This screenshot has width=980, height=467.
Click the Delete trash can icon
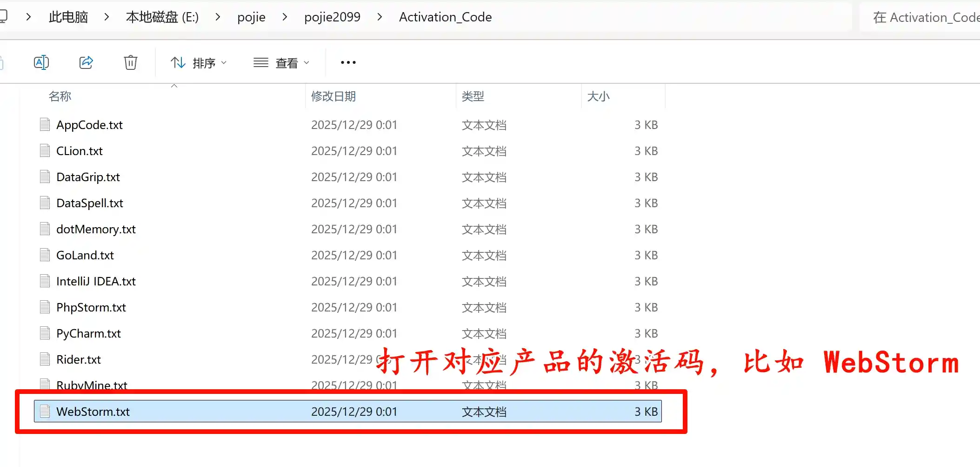131,62
